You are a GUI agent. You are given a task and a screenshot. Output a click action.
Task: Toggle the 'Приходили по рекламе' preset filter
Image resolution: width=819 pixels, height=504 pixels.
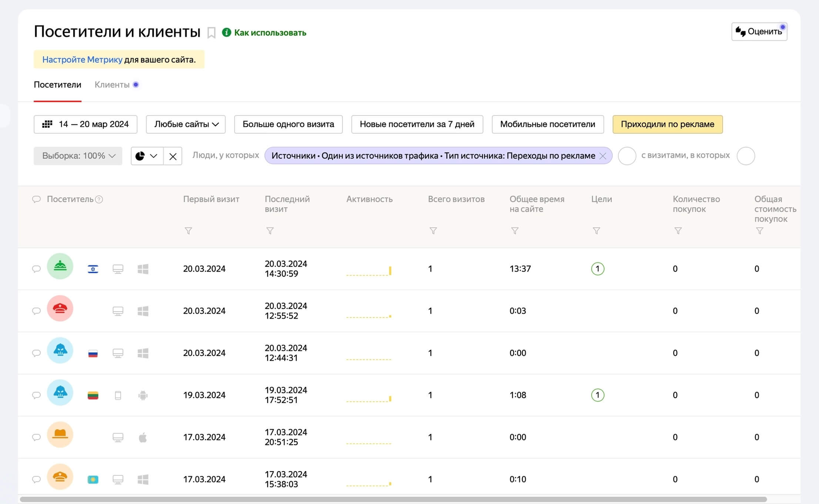pyautogui.click(x=668, y=124)
